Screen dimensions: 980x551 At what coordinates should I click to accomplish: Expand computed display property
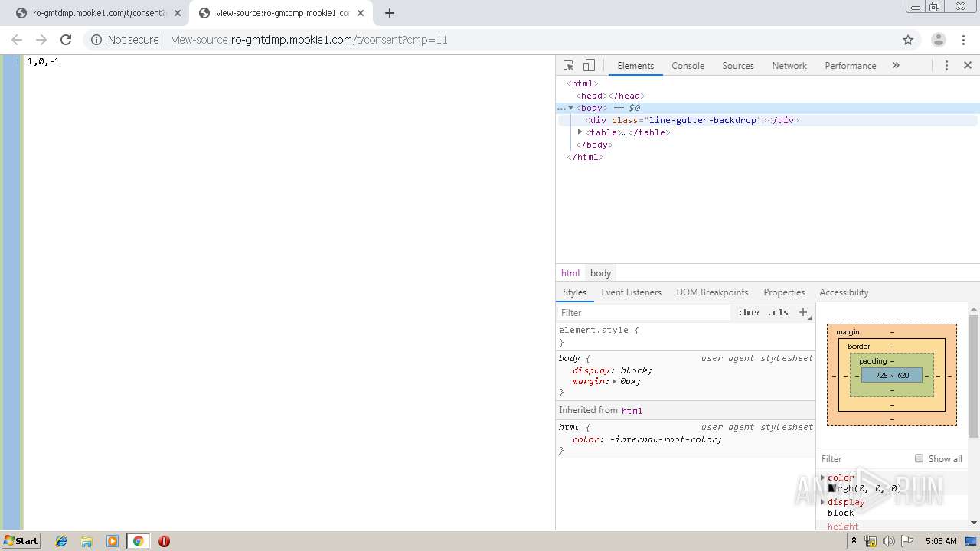tap(823, 502)
